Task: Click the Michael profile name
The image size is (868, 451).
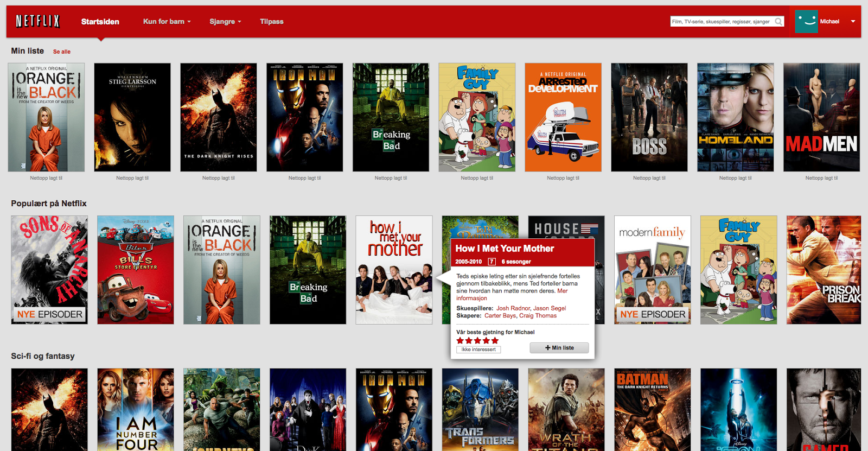Action: point(829,22)
